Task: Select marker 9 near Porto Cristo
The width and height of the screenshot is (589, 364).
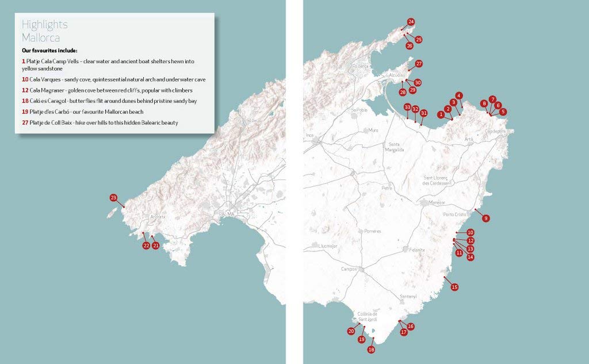Action: 486,219
